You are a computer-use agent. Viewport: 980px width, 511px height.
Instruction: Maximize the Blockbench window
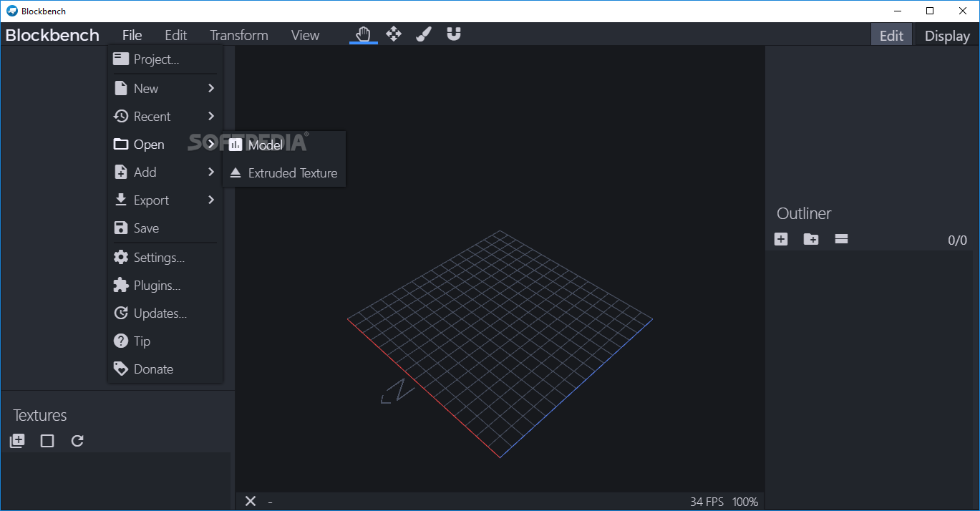pyautogui.click(x=930, y=11)
